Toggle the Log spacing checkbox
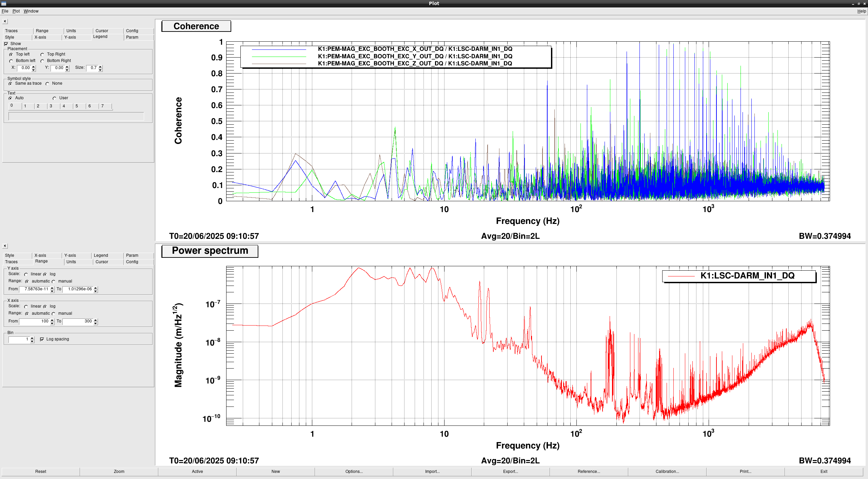This screenshot has width=868, height=479. pos(42,339)
